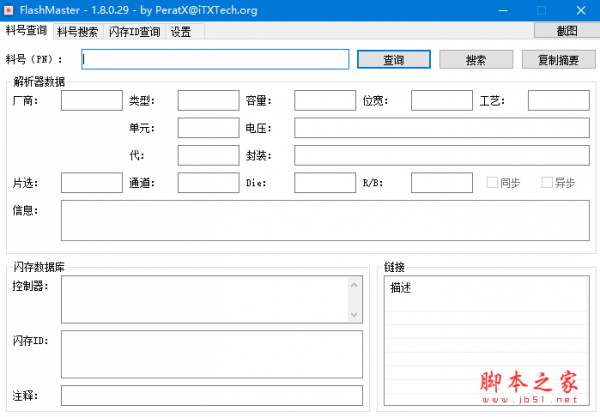Viewport: 600px width, 417px height.
Task: Click the 位宽 bit width field
Action: (442, 101)
